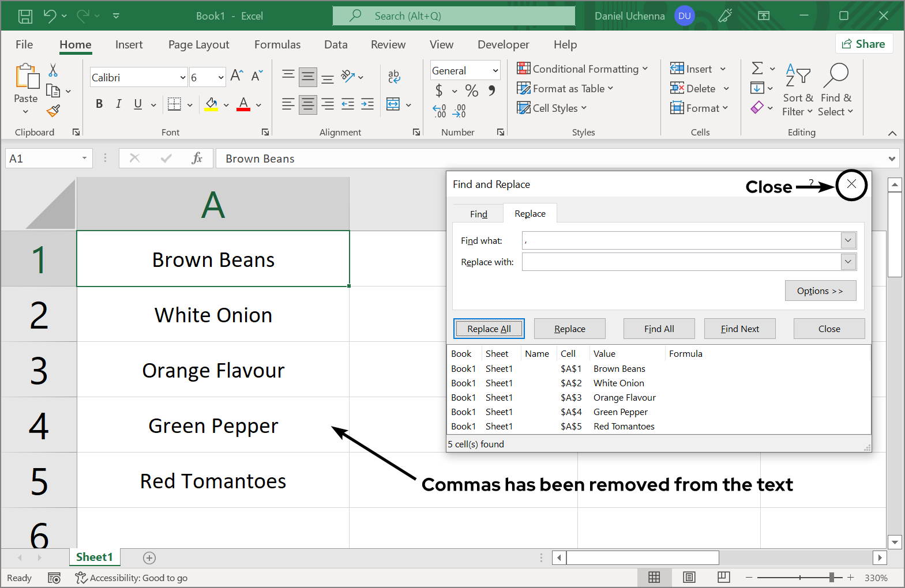Toggle Middle Align vertical alignment
905x588 pixels.
point(308,77)
